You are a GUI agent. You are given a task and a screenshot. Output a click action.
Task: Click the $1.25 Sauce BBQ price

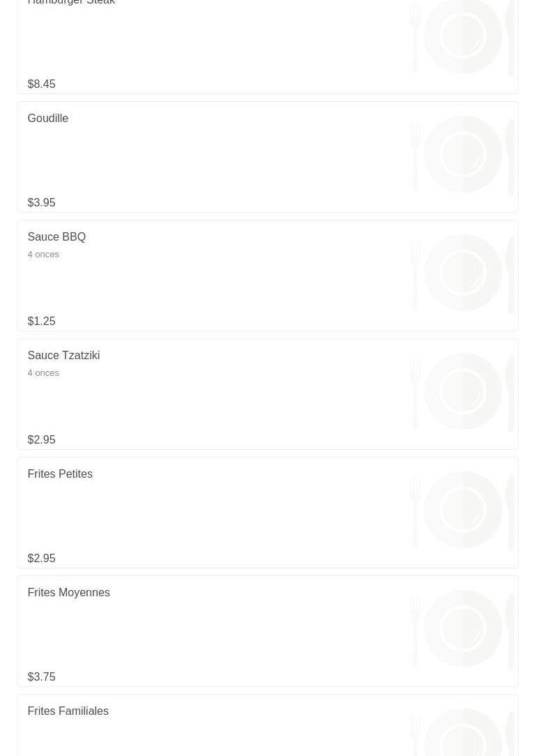tap(41, 322)
